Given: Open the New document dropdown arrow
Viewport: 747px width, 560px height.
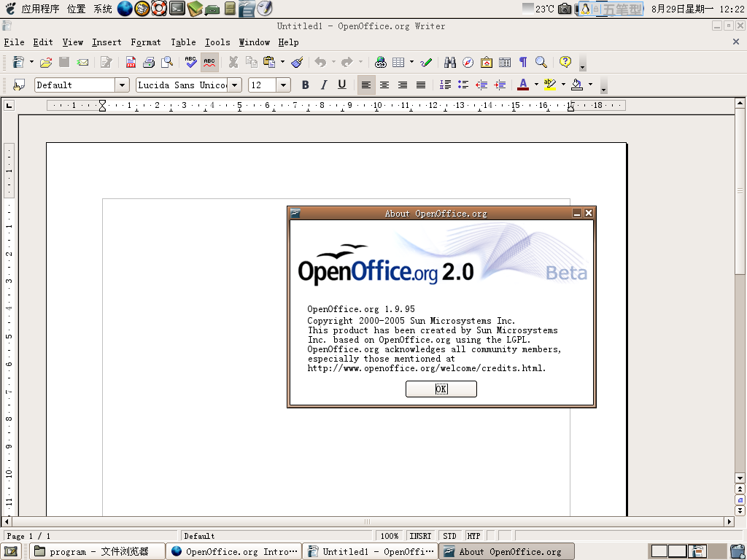Looking at the screenshot, I should 31,62.
